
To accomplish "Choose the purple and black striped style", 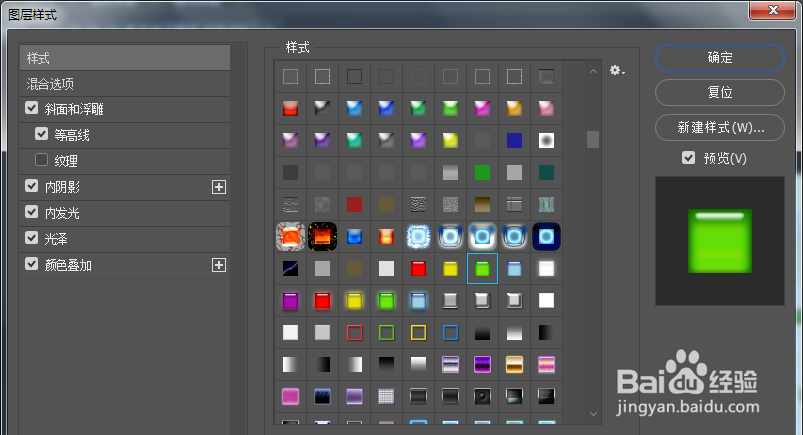I will (482, 365).
